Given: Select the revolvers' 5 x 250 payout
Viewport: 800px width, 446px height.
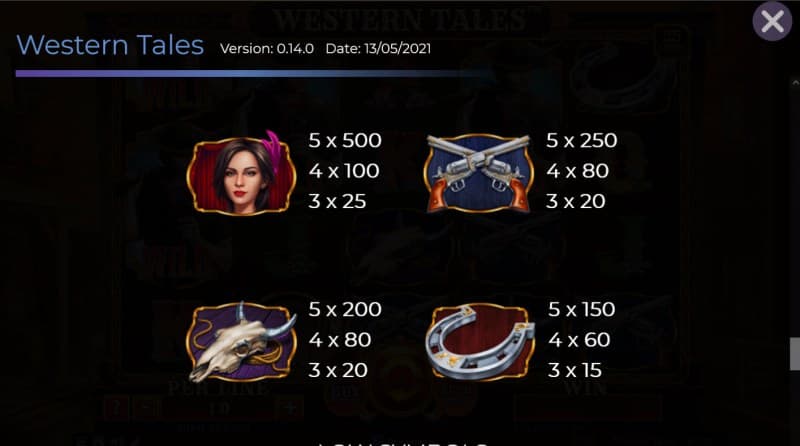Looking at the screenshot, I should (x=582, y=140).
